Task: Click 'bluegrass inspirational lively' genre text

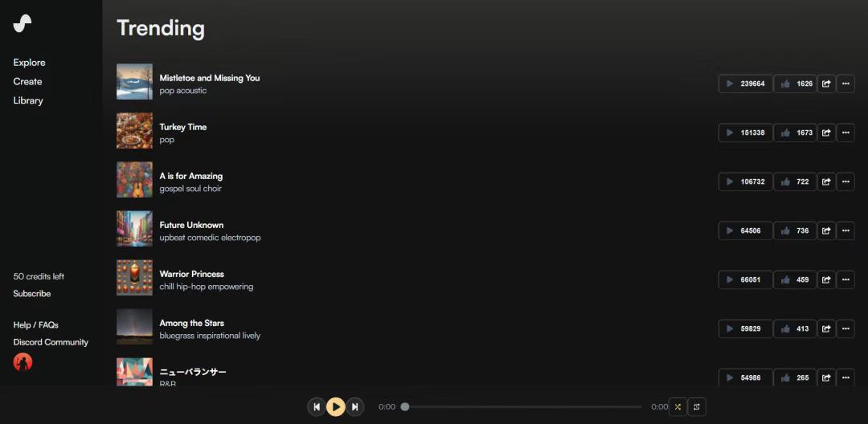Action: point(210,336)
